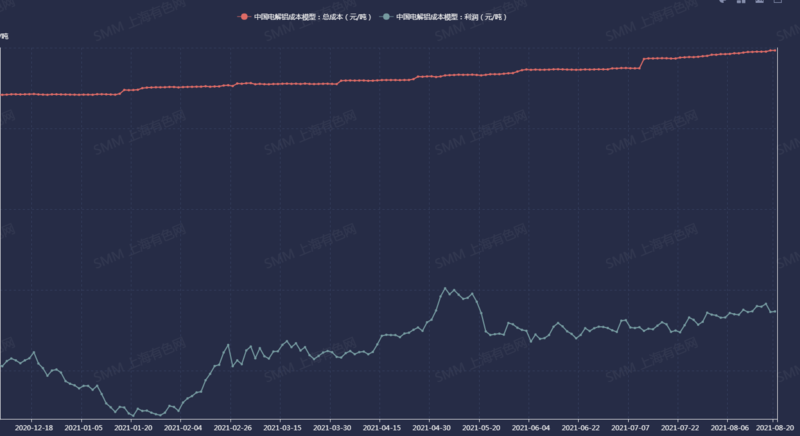
Task: Click the 2021-02-26 x-axis date label
Action: click(x=233, y=428)
